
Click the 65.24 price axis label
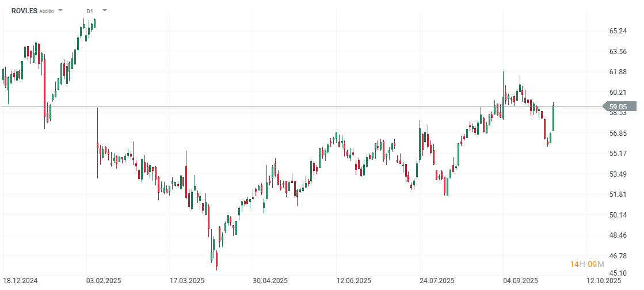(x=618, y=31)
